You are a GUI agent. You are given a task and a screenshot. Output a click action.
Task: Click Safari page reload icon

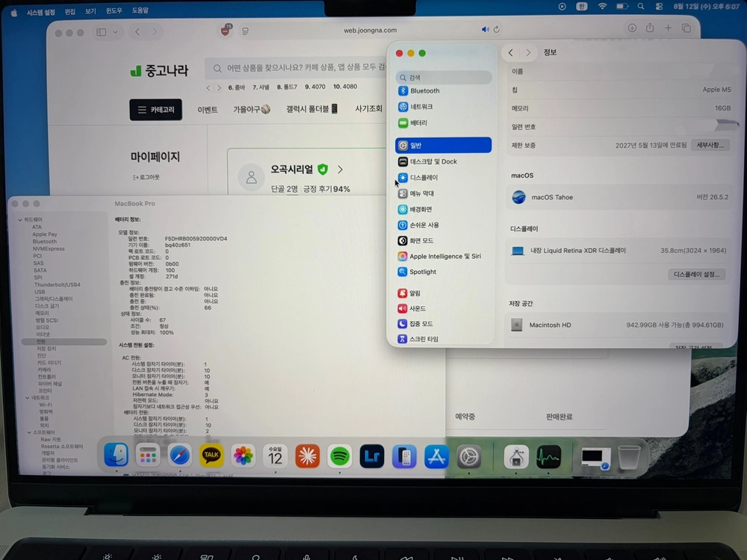[497, 30]
